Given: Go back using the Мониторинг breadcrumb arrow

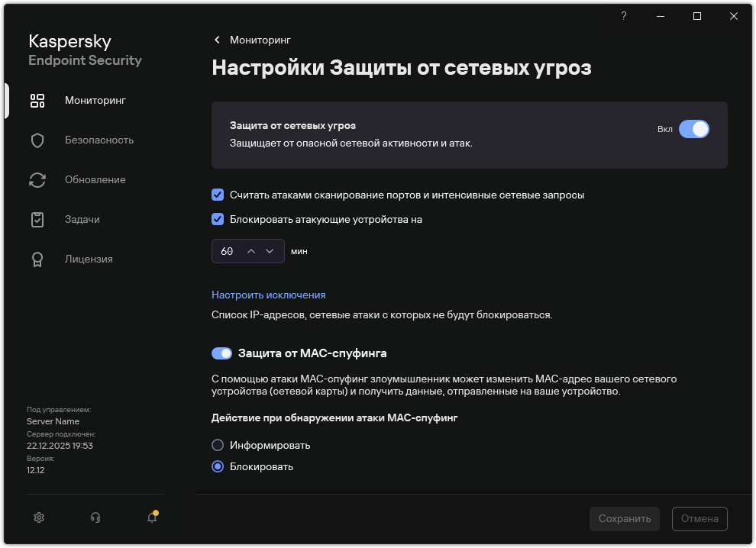Looking at the screenshot, I should pos(217,40).
